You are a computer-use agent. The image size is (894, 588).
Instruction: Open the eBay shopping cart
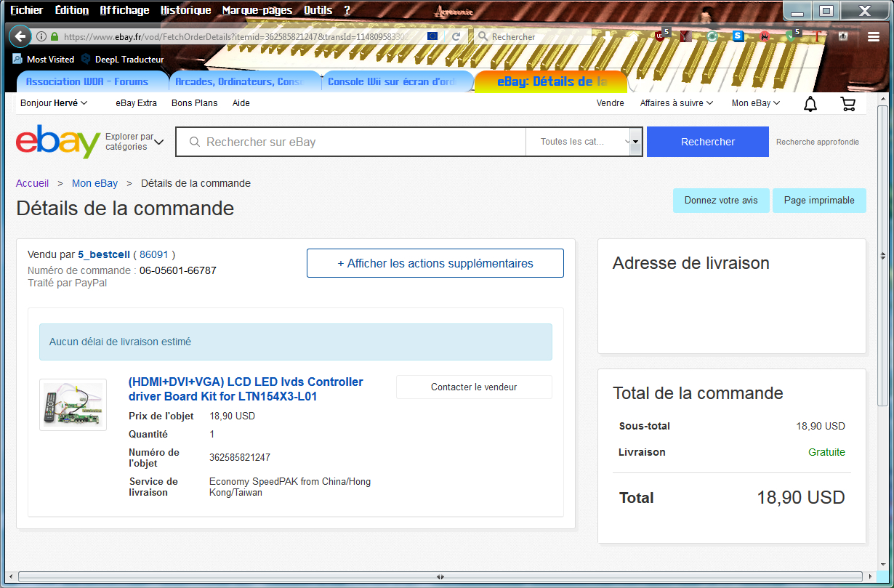click(x=847, y=104)
